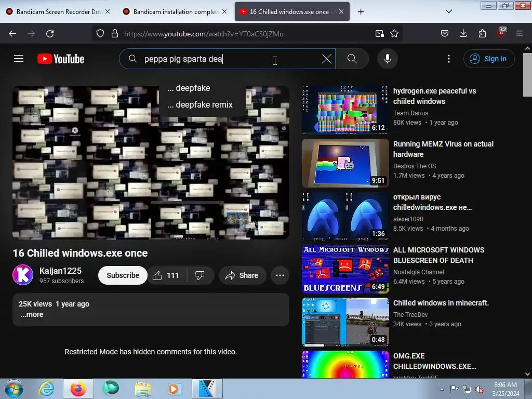This screenshot has width=532, height=399.
Task: Click the Sign in button
Action: coord(489,59)
